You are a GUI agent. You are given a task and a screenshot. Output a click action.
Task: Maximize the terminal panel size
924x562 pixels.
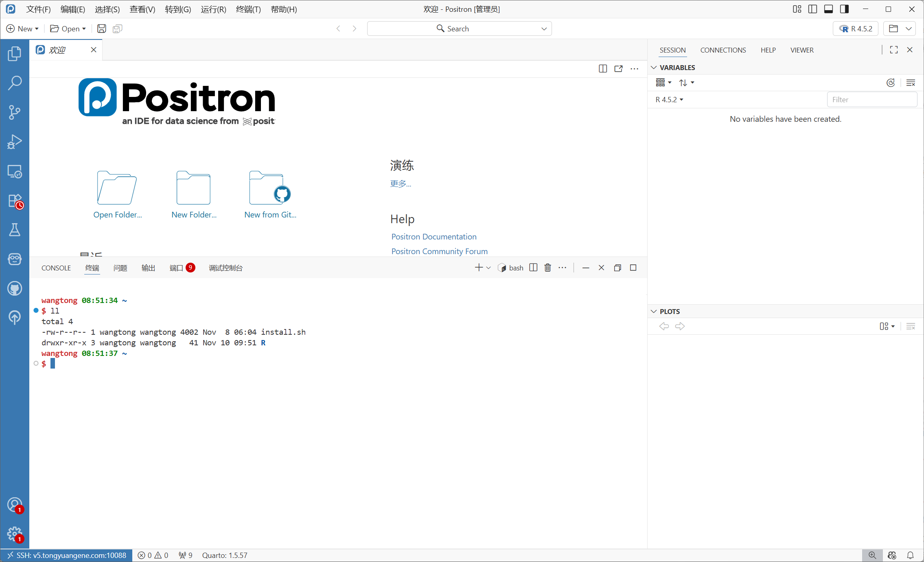(633, 268)
